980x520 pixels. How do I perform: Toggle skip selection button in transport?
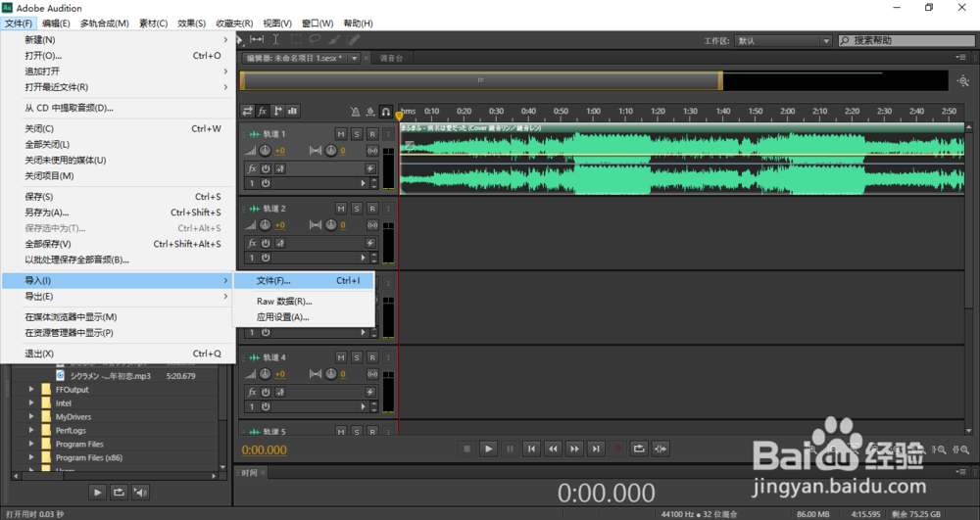661,449
